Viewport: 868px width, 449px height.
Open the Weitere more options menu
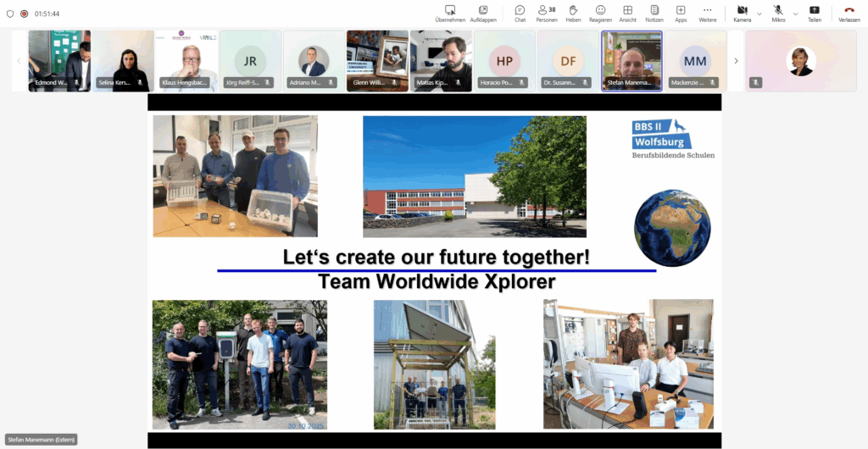point(707,14)
